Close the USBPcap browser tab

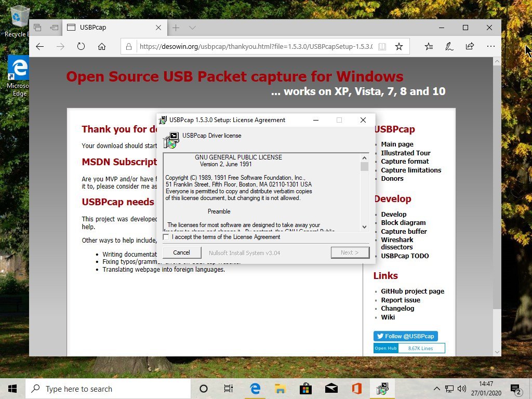[158, 28]
